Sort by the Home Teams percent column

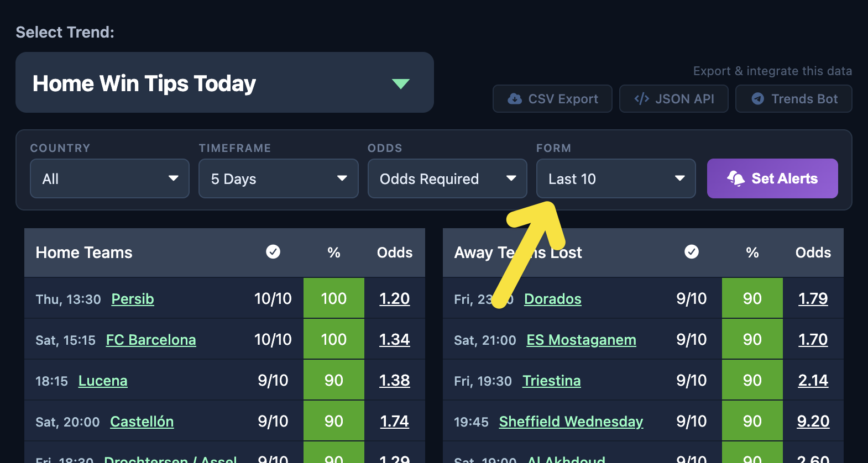point(333,252)
